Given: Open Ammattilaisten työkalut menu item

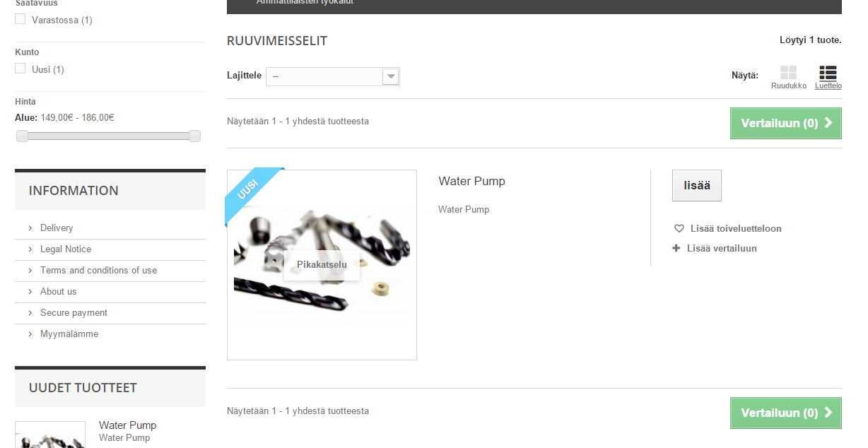Looking at the screenshot, I should coord(305,3).
